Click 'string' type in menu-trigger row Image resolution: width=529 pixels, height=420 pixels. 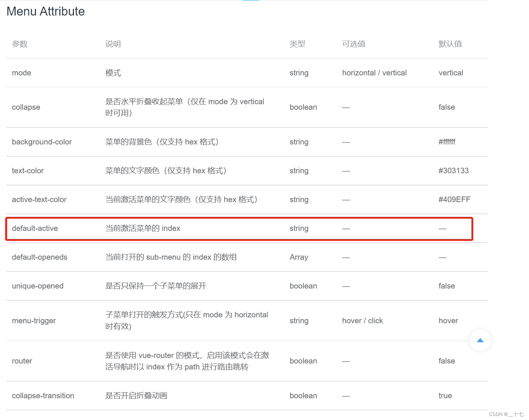pos(299,321)
